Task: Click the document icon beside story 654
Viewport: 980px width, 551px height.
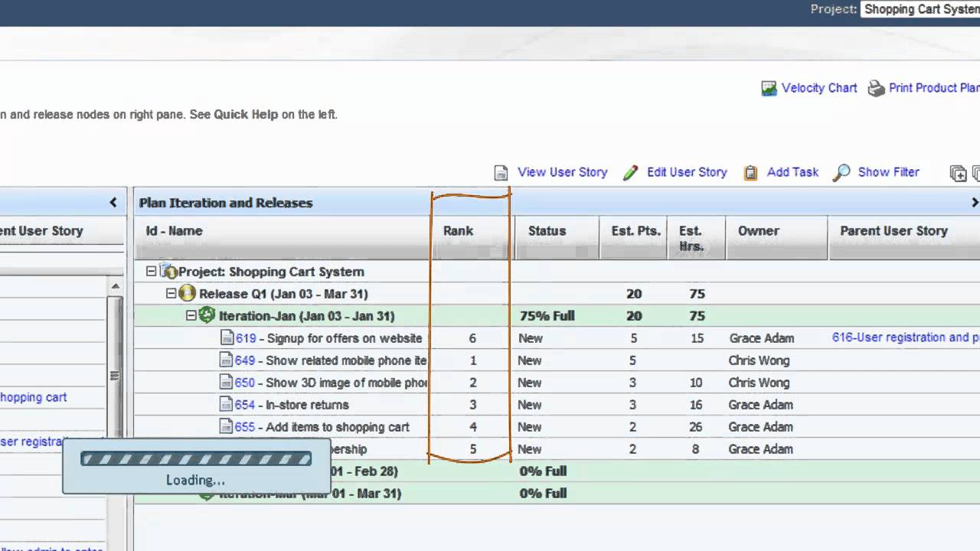Action: [227, 404]
